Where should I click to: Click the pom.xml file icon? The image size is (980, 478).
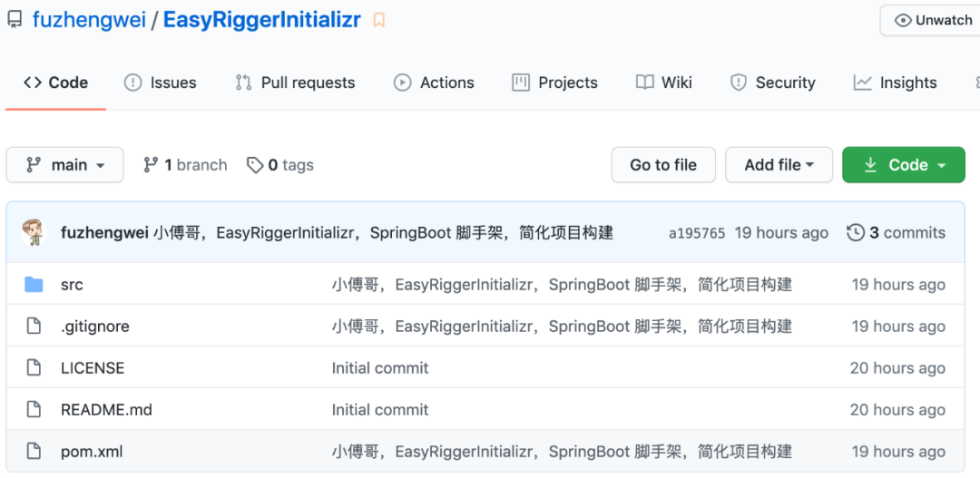click(34, 452)
